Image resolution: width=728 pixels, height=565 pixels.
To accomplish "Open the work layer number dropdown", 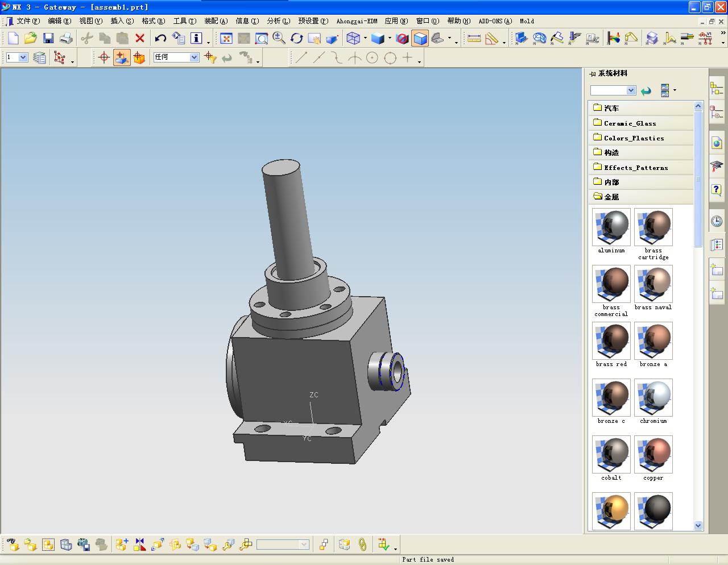I will pos(23,57).
